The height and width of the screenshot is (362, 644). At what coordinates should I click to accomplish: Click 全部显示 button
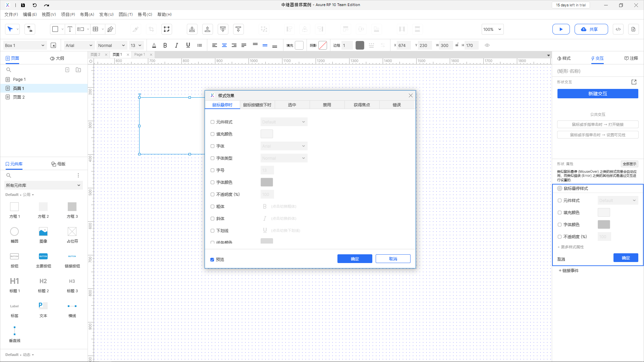pos(629,164)
